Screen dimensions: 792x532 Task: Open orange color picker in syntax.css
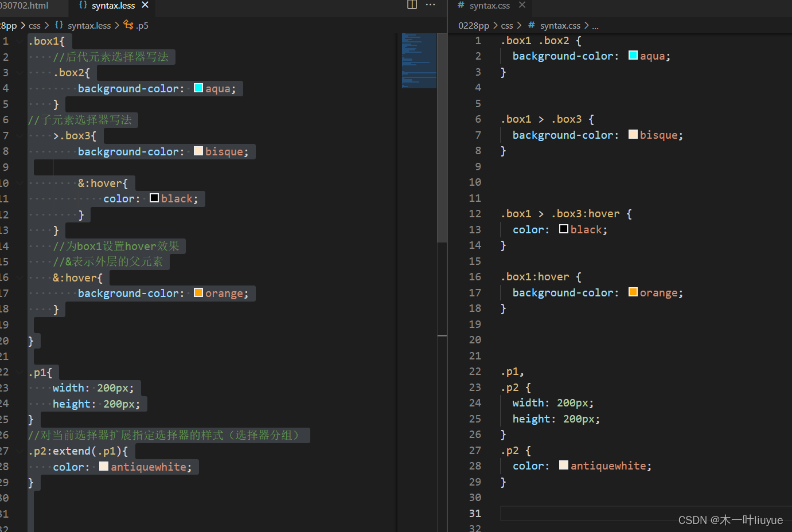pyautogui.click(x=633, y=292)
